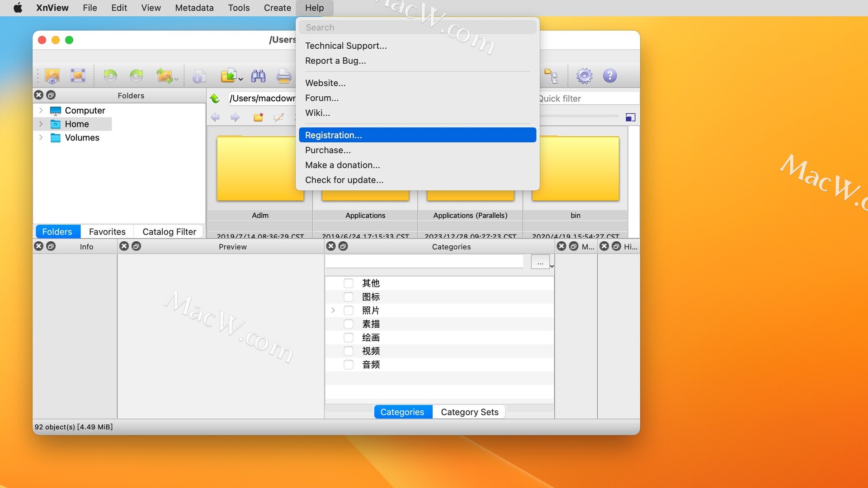The width and height of the screenshot is (868, 488).
Task: Expand the Volumes tree node
Action: 41,137
